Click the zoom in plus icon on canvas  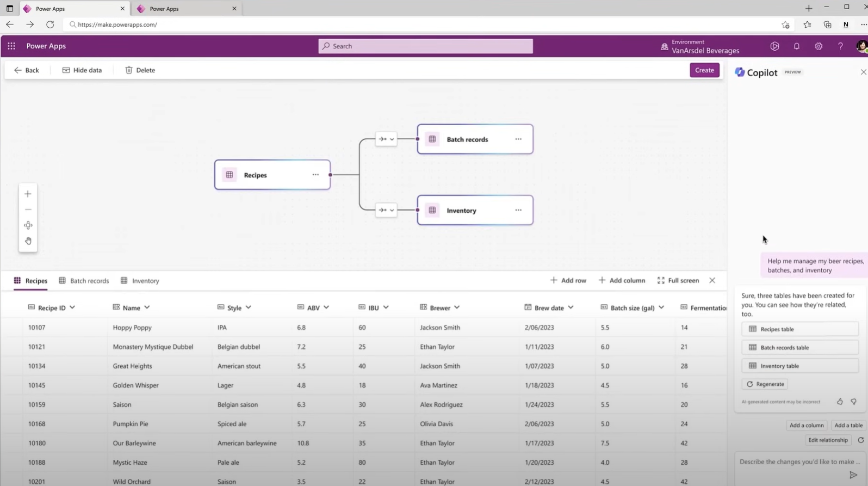pyautogui.click(x=28, y=194)
